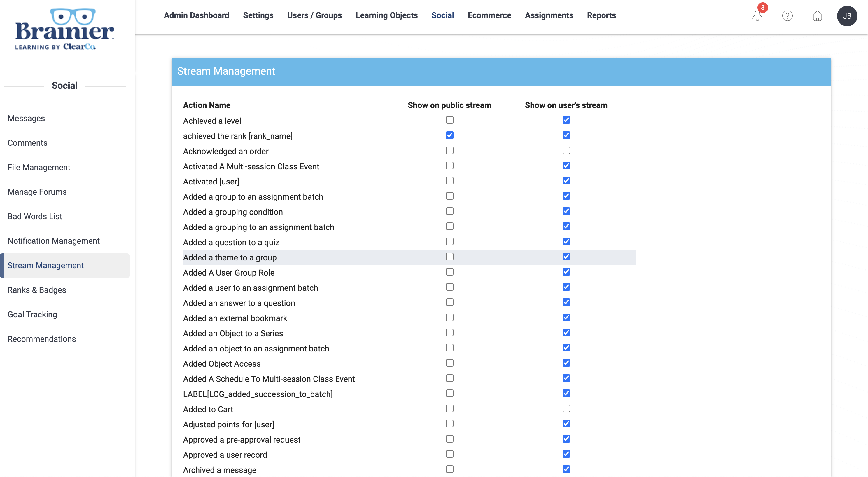Screen dimensions: 868x477
Task: Open Notification Management page
Action: [x=54, y=241]
